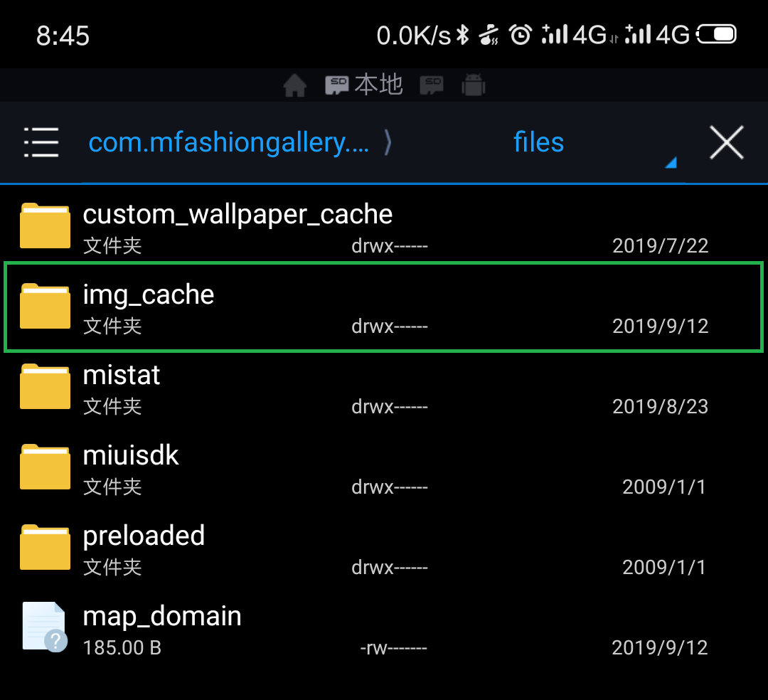Close the current window with the X
The image size is (768, 700).
[727, 143]
